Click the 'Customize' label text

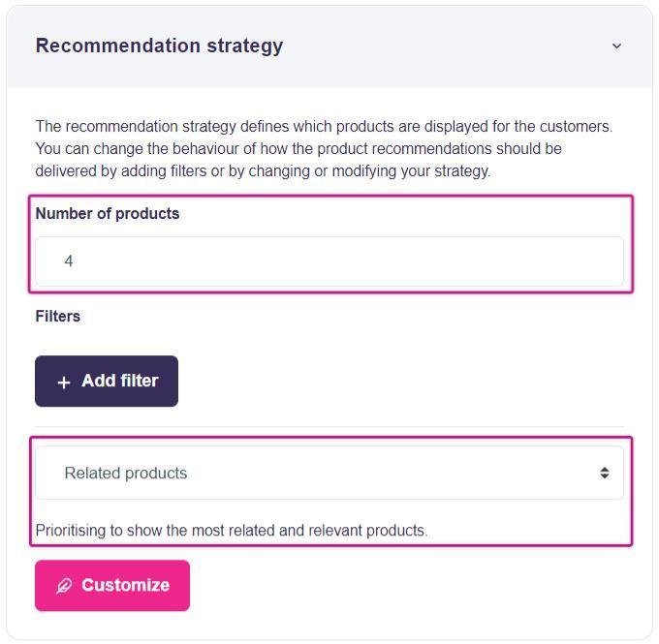click(x=125, y=585)
